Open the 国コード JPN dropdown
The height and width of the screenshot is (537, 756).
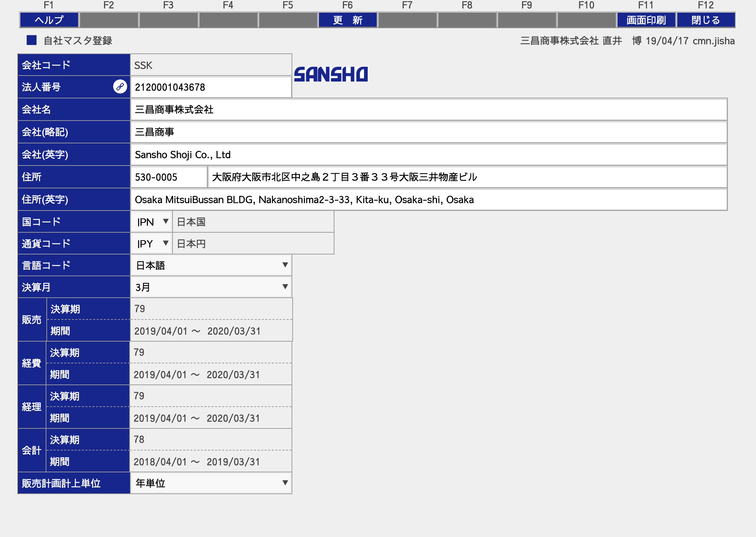[152, 222]
